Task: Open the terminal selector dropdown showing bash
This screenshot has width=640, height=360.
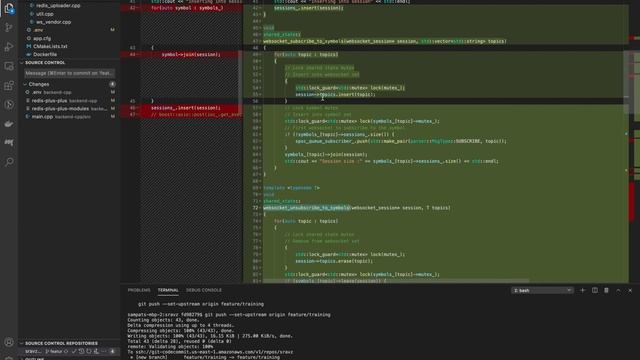Action: pos(542,290)
